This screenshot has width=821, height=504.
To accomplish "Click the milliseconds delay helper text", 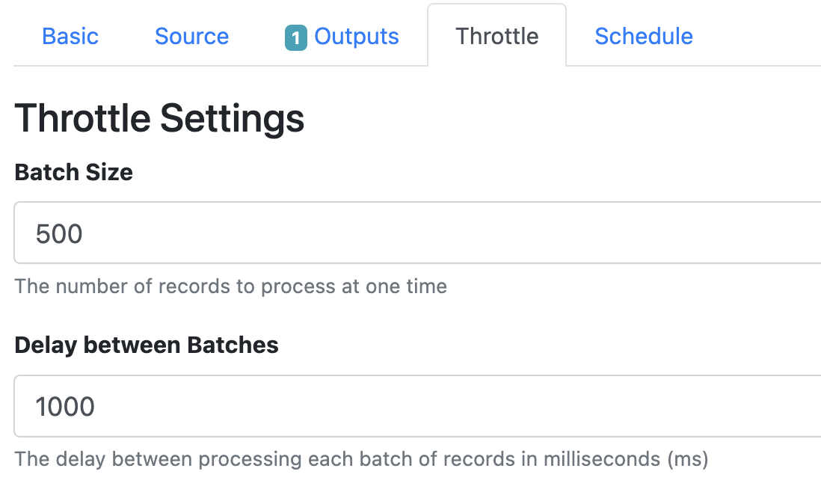I will coord(362,459).
